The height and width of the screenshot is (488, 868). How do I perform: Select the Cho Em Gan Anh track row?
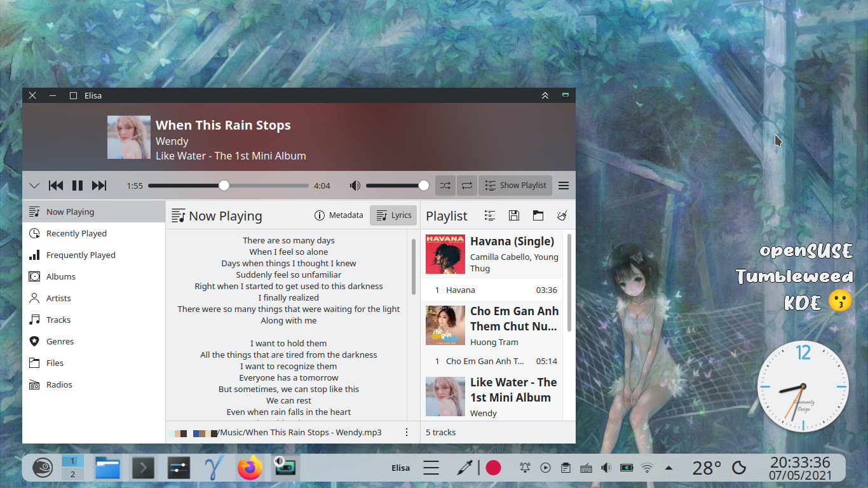(x=492, y=361)
